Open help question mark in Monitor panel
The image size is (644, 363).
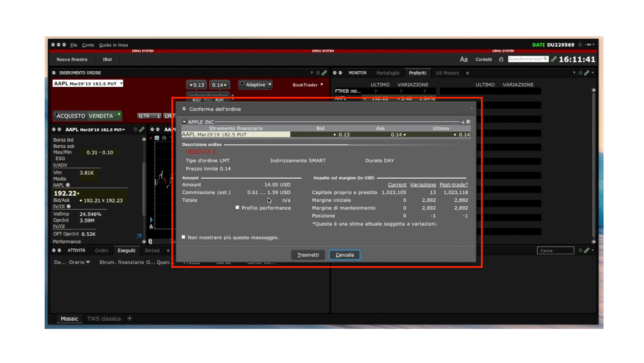pos(574,73)
